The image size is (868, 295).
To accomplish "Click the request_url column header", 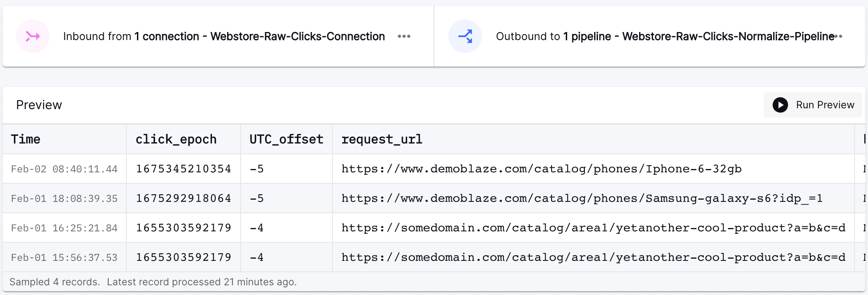I will [382, 139].
